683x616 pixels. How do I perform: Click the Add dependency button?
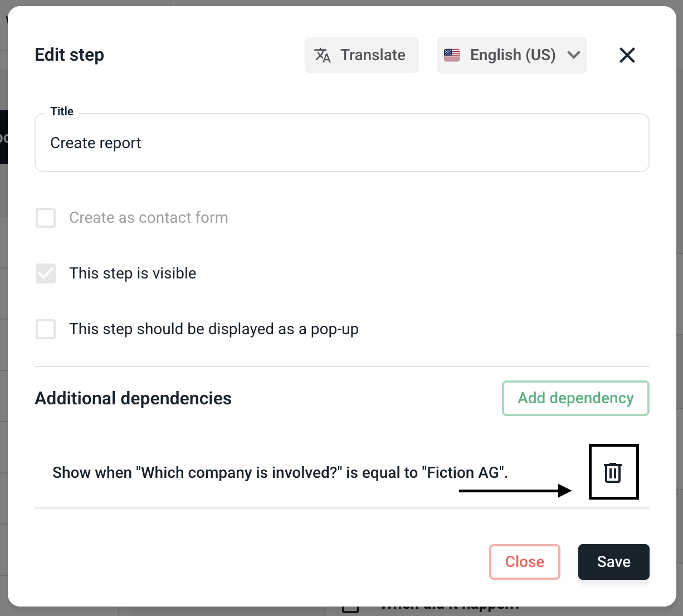(575, 398)
